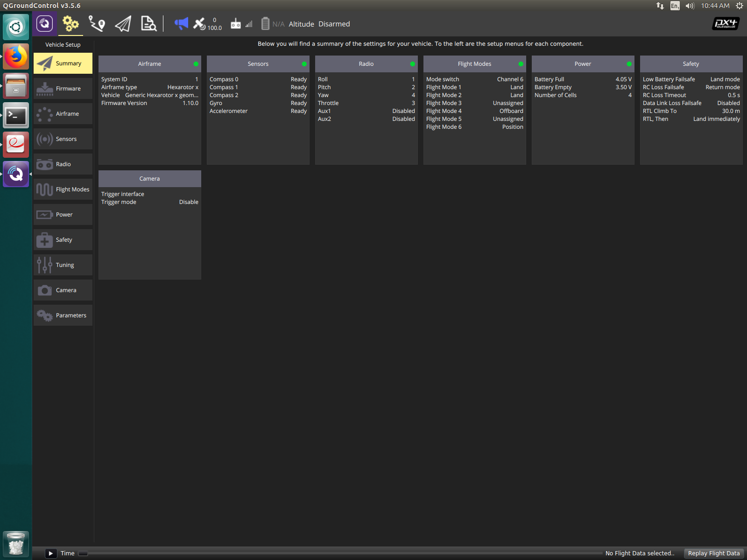Image resolution: width=747 pixels, height=560 pixels.
Task: Click the Safety summary card header
Action: click(691, 64)
